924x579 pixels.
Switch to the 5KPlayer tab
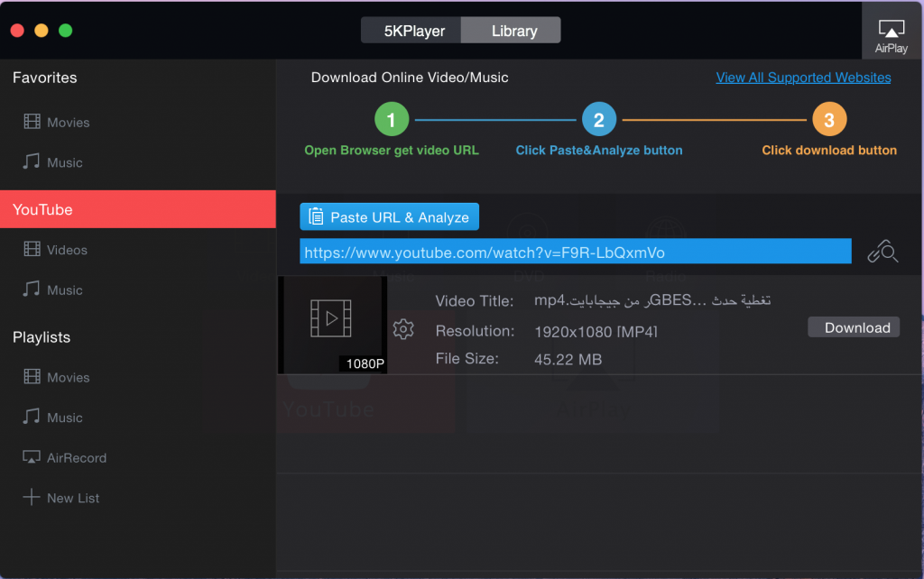pos(411,30)
